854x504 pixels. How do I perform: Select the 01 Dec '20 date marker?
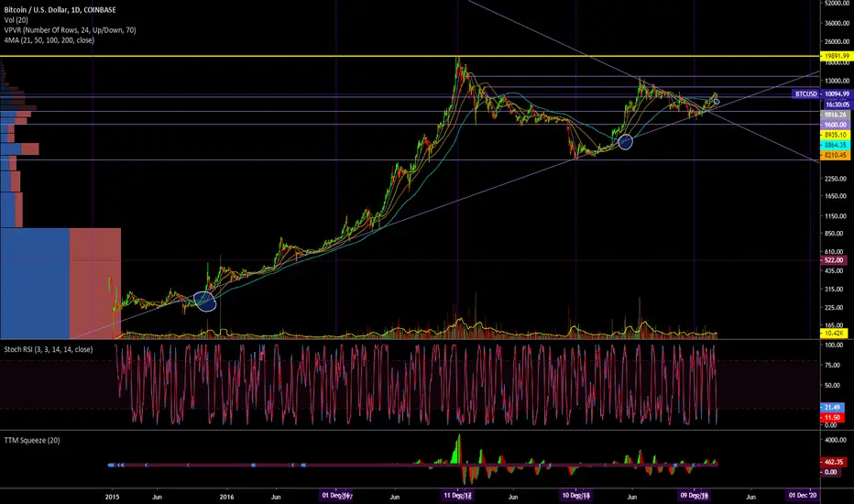[x=803, y=495]
